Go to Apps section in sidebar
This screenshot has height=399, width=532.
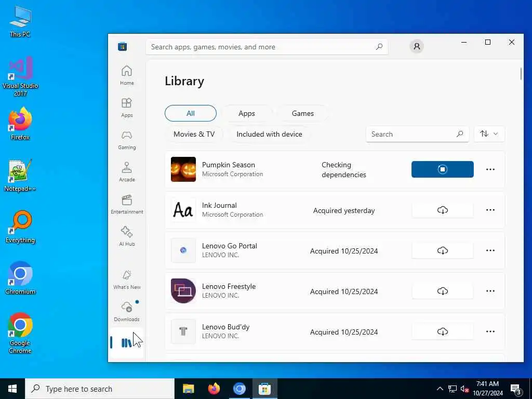pyautogui.click(x=127, y=108)
